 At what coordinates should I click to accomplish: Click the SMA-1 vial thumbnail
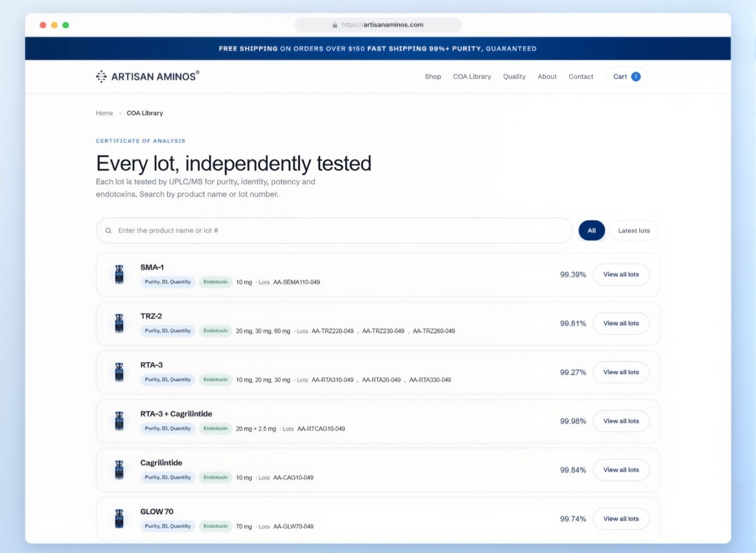[x=119, y=274]
